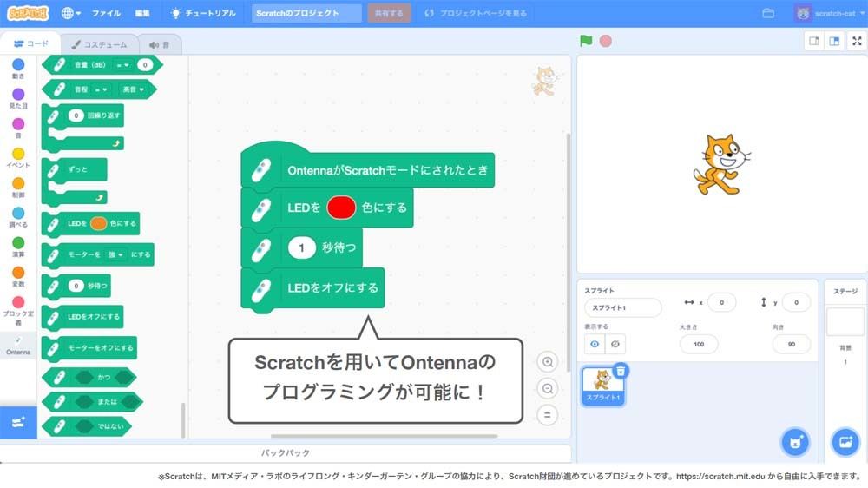Hide the sprite with crossed-eye icon
The height and width of the screenshot is (488, 868).
615,344
